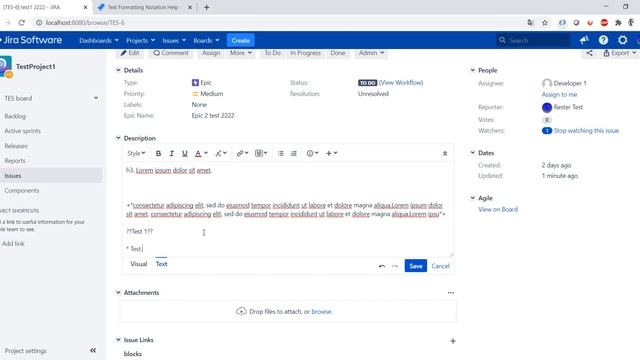Open the View on Board link
640x360 pixels.
[x=498, y=209]
